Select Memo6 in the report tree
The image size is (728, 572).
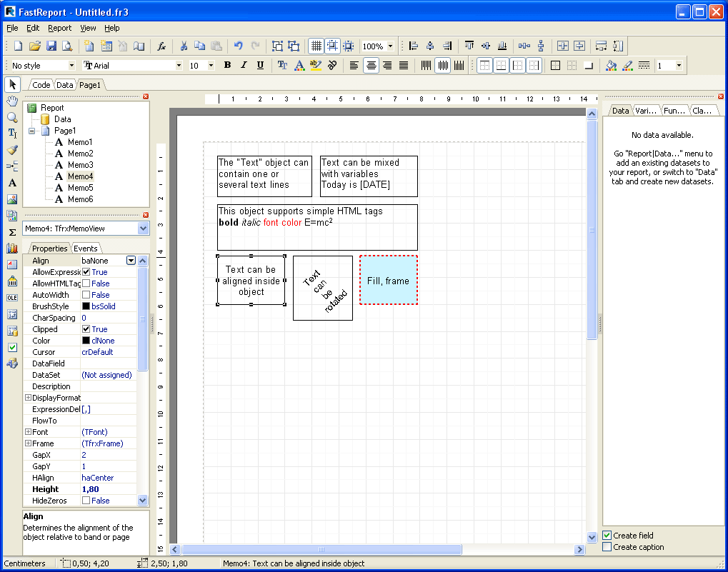point(80,199)
